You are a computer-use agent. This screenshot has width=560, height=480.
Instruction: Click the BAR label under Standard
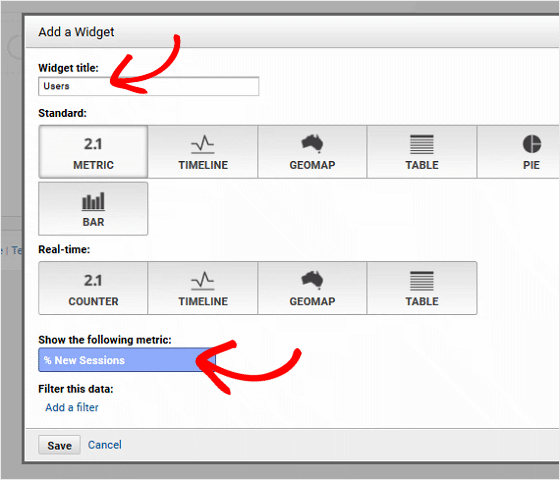click(x=93, y=222)
